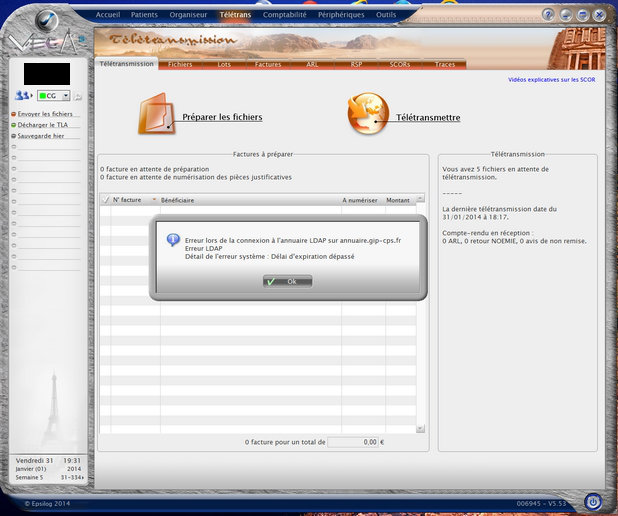Open the Outils menu
Image resolution: width=618 pixels, height=516 pixels.
pyautogui.click(x=386, y=15)
